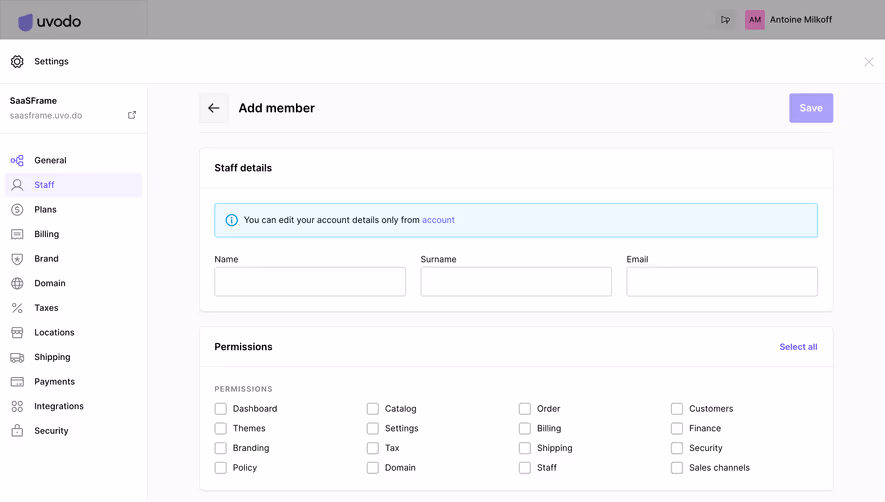Enable the Order permission checkbox
This screenshot has height=502, width=885.
pyautogui.click(x=525, y=408)
